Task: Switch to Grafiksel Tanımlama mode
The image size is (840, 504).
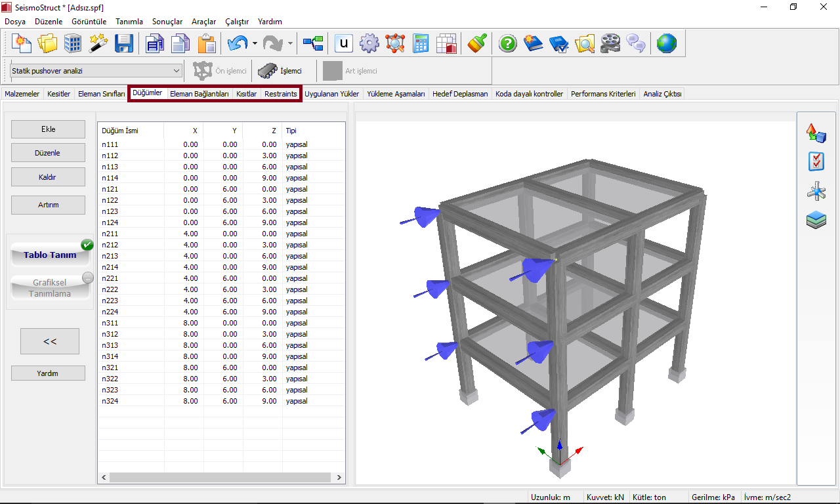Action: click(50, 288)
